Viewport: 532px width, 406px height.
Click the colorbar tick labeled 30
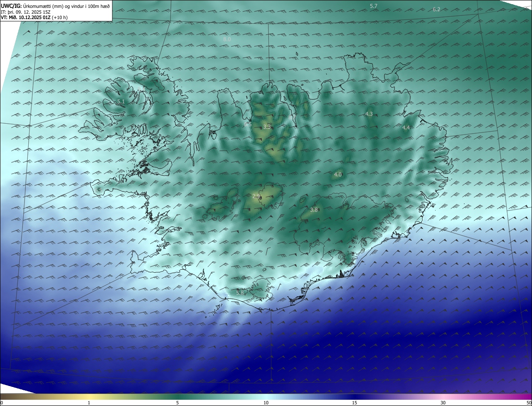coord(443,403)
